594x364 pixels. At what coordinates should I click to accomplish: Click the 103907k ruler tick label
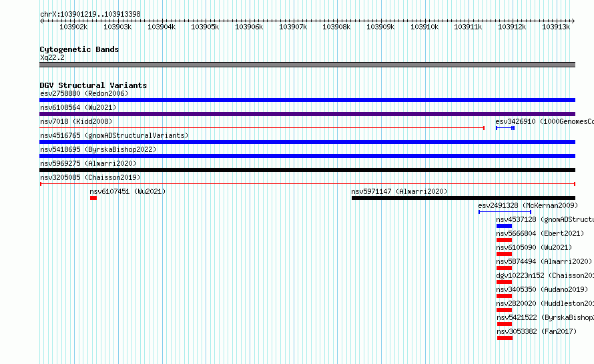coord(293,27)
